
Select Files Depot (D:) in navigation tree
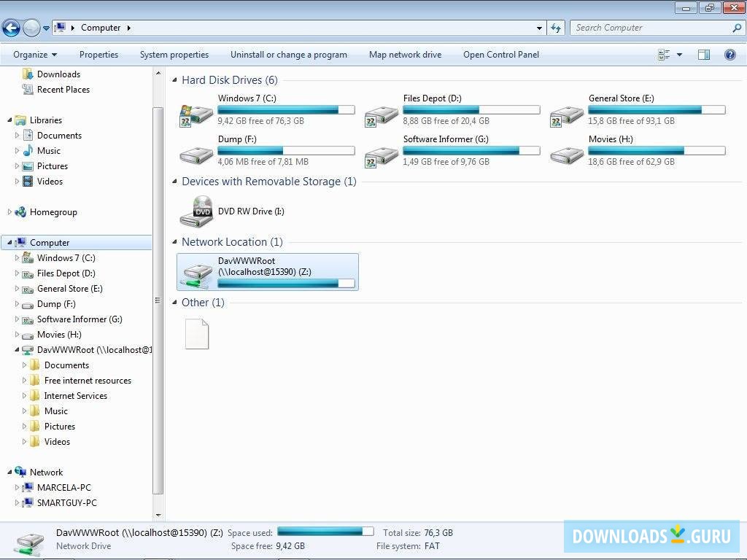tap(66, 273)
